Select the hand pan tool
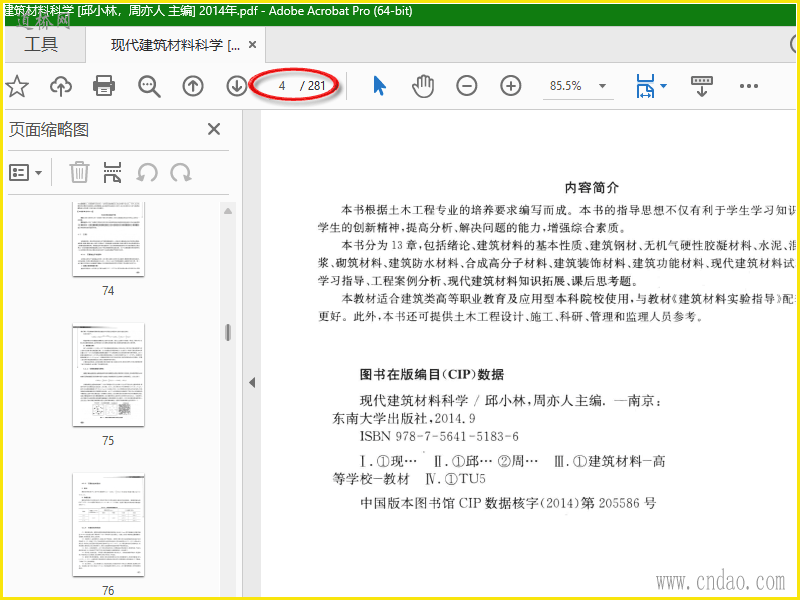800x600 pixels. click(423, 86)
